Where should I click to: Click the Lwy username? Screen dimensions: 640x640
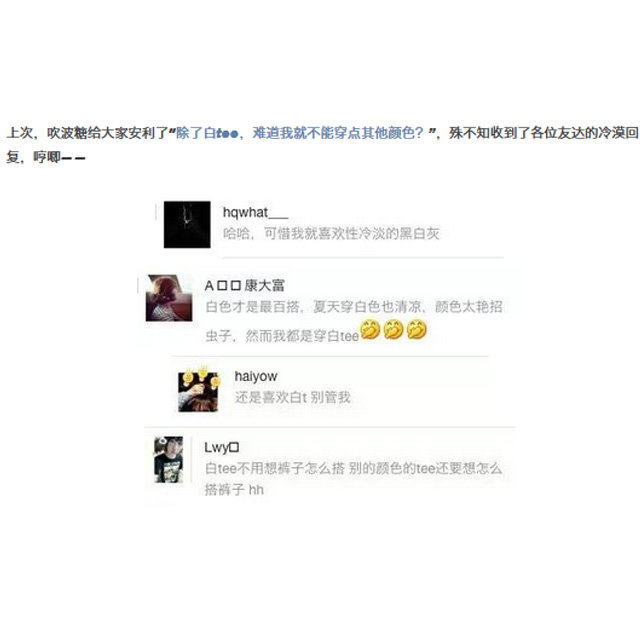(222, 448)
